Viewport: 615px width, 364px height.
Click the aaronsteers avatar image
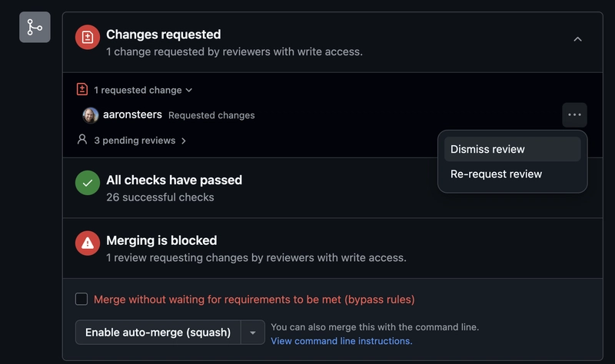click(91, 115)
